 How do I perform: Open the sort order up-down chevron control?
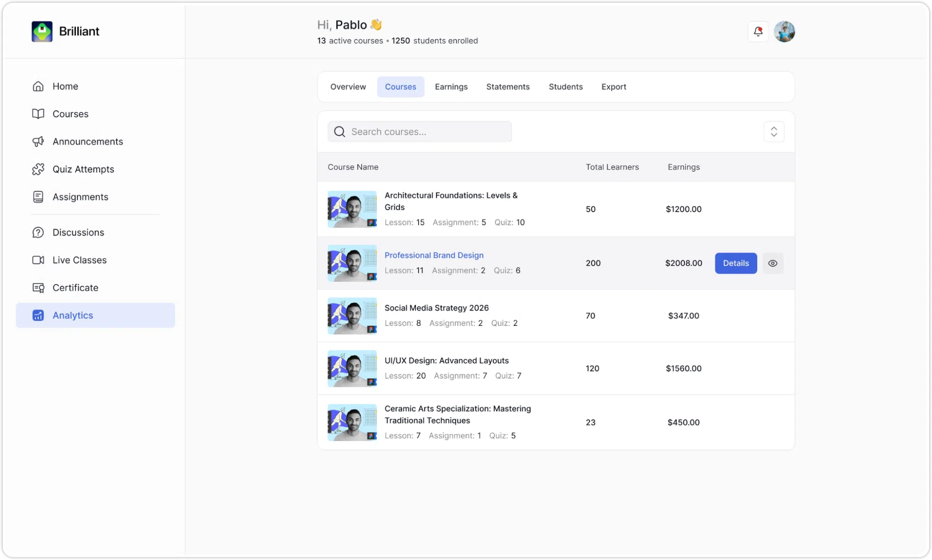(x=774, y=132)
